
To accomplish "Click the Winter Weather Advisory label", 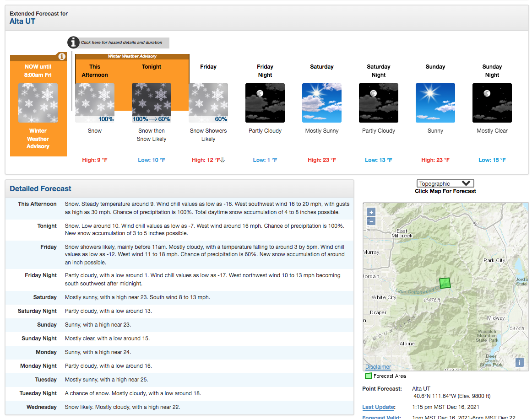I will [x=38, y=138].
